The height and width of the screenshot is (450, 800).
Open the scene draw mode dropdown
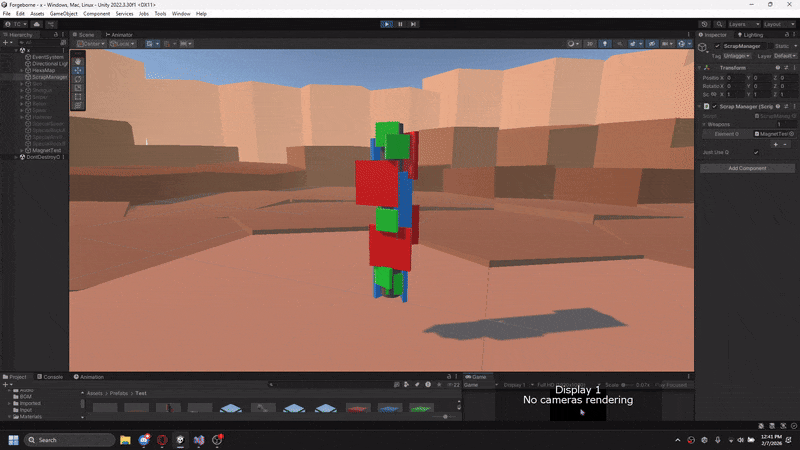pos(573,44)
